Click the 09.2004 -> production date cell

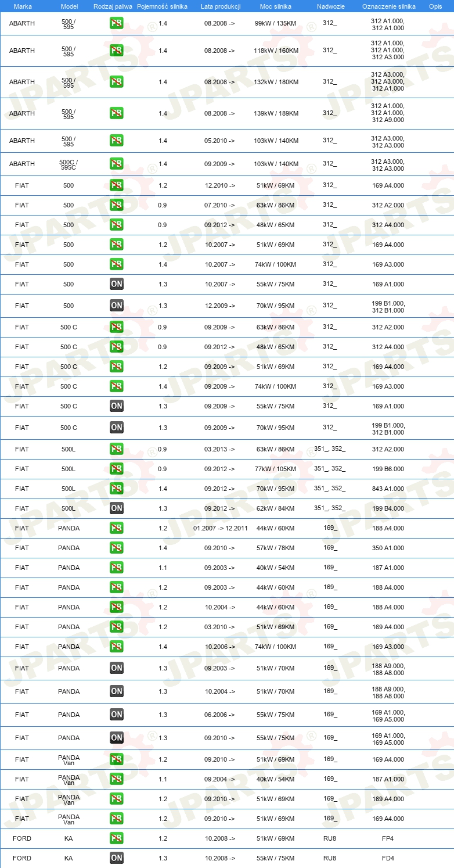[x=220, y=779]
